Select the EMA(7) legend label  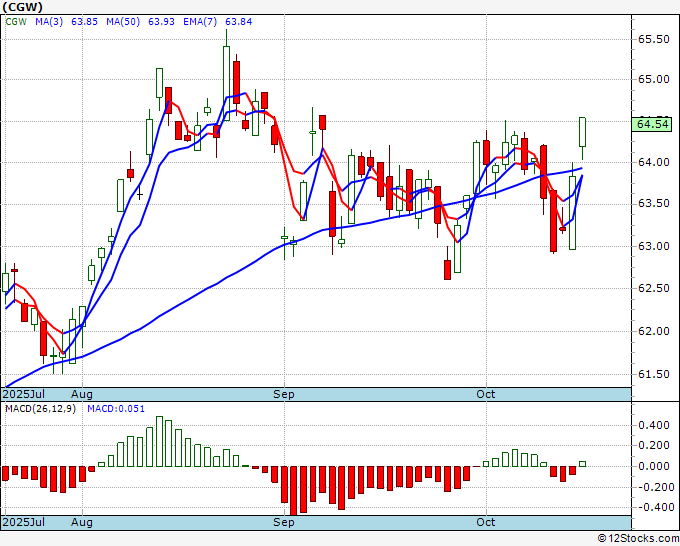point(200,22)
